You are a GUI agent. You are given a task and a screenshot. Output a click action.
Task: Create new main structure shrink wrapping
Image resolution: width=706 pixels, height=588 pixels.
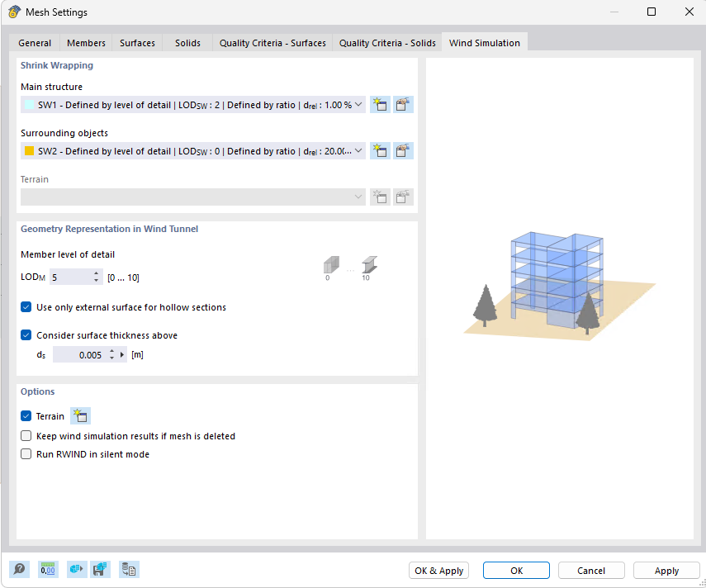380,105
